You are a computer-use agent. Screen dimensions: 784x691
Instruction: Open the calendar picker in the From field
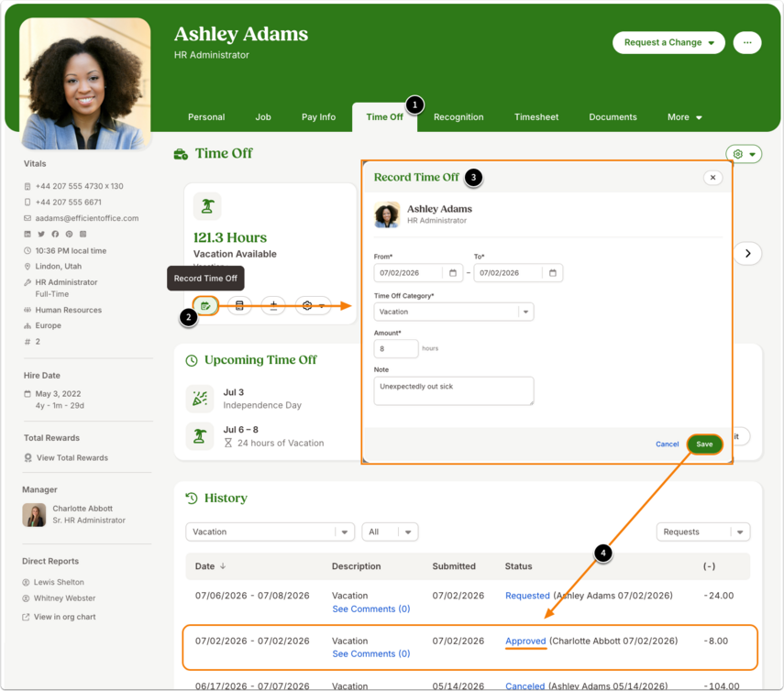[452, 273]
